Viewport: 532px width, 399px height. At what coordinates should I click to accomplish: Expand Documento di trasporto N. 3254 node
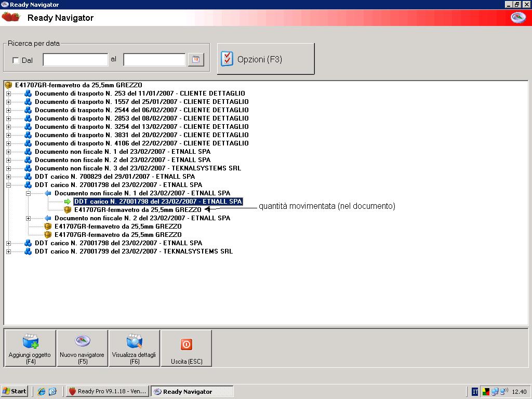pyautogui.click(x=8, y=127)
